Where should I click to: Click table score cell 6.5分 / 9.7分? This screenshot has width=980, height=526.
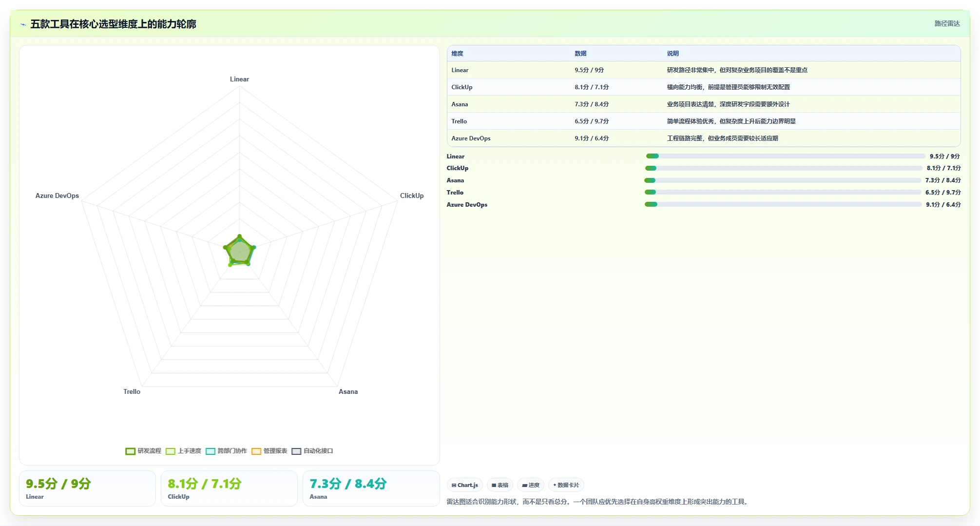click(592, 121)
